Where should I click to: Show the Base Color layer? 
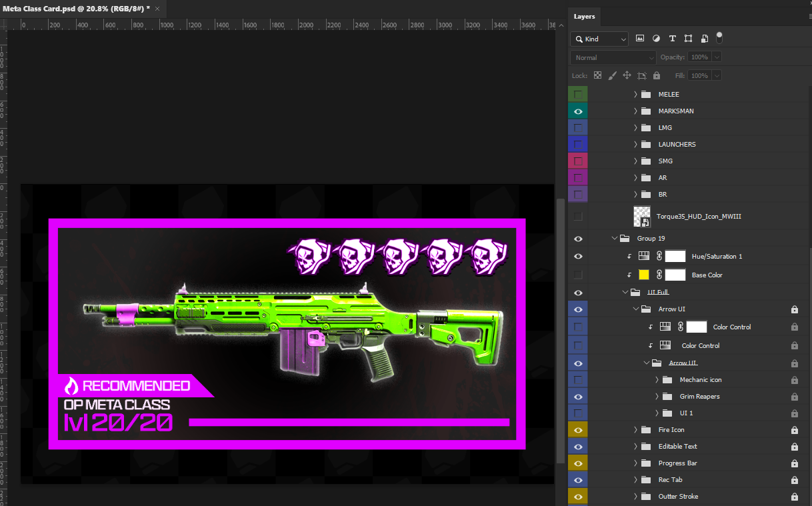pos(577,275)
